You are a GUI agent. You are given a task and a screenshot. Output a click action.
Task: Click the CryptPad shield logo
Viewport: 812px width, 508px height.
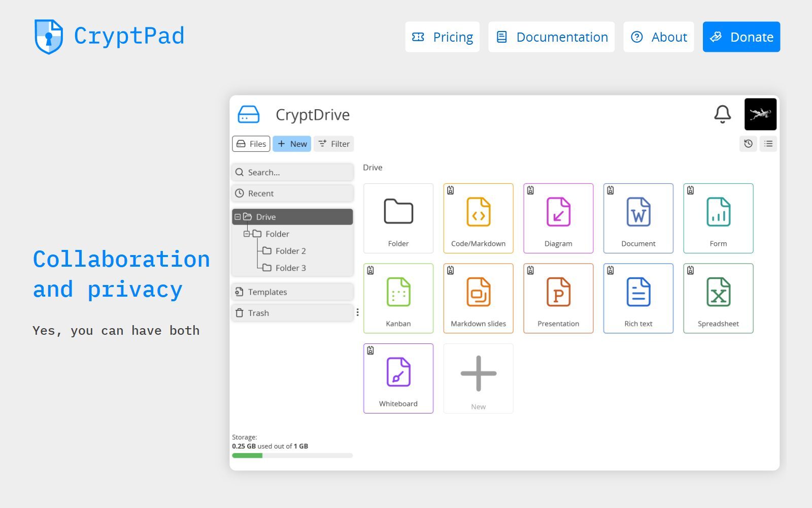(48, 37)
